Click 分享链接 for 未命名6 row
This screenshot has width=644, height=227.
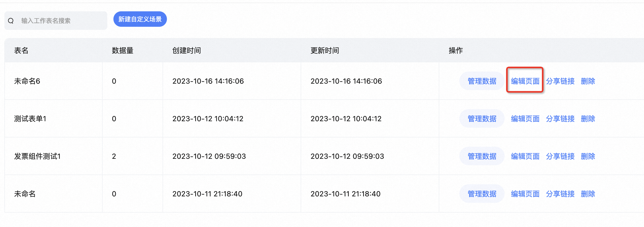tap(560, 81)
